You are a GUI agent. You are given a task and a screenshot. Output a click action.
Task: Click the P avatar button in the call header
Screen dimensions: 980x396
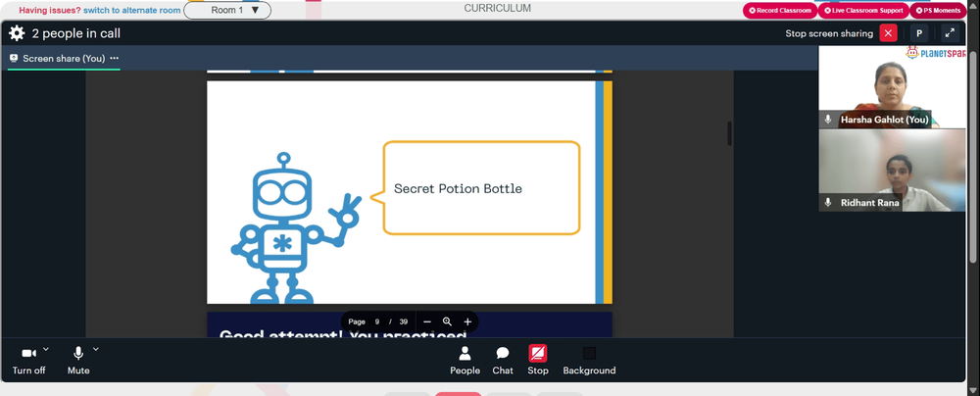pos(919,33)
